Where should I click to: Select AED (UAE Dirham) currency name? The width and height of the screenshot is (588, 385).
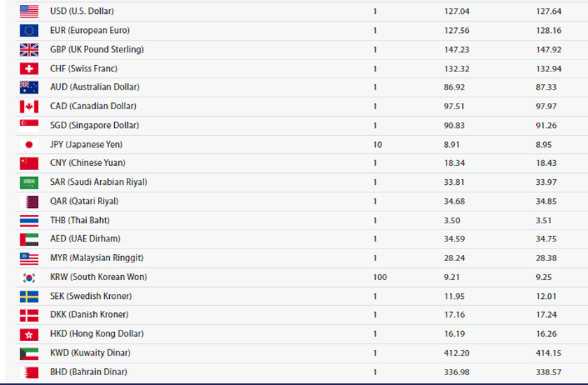tap(85, 239)
